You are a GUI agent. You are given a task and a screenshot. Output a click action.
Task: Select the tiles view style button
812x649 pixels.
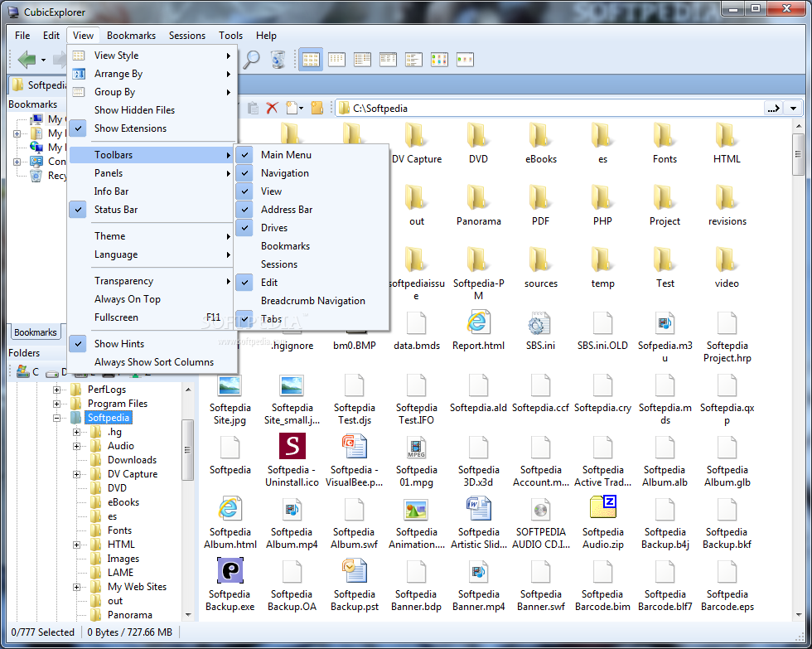click(413, 60)
